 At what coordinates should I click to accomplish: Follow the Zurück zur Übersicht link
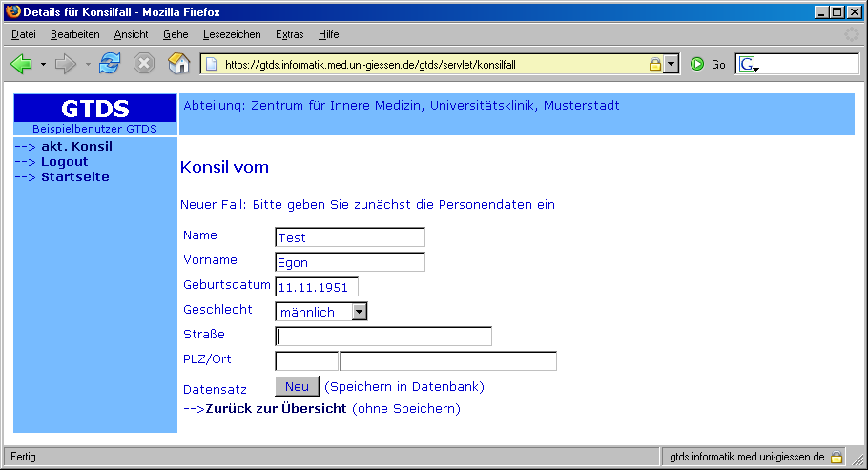276,409
